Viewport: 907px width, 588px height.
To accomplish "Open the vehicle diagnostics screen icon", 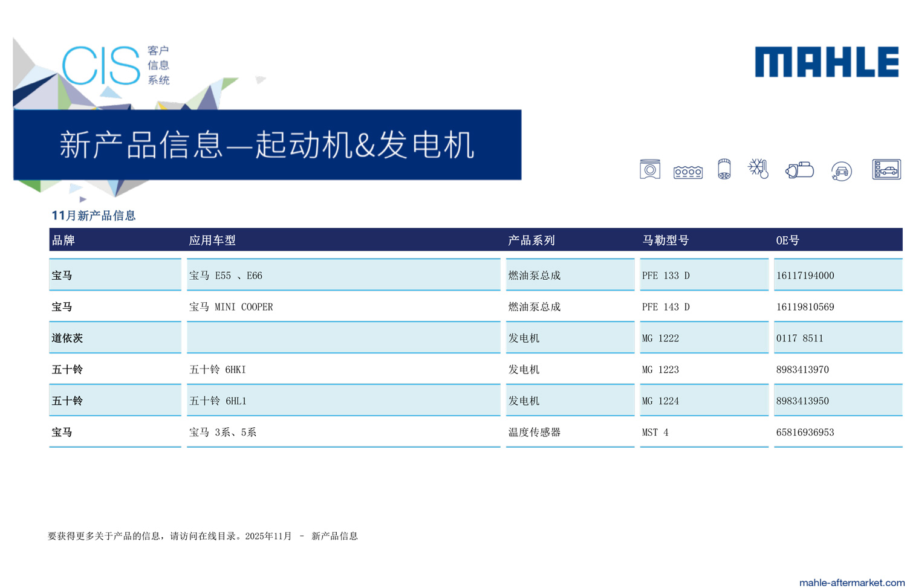I will [x=886, y=170].
